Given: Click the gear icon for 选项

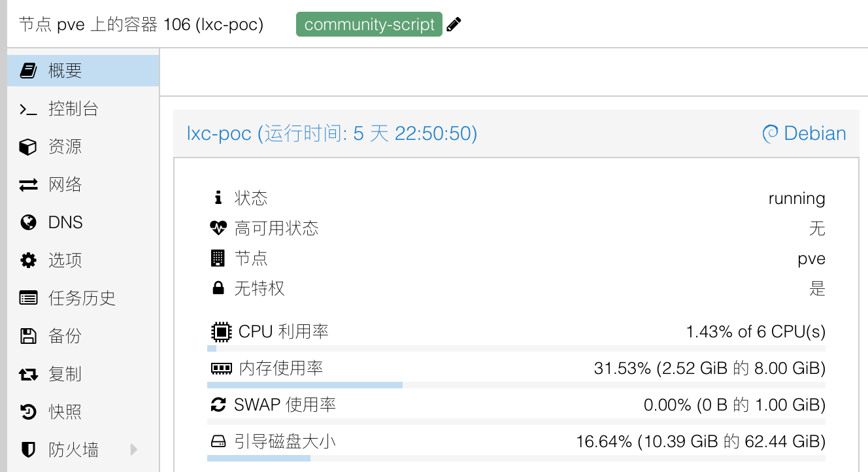Looking at the screenshot, I should (x=28, y=261).
